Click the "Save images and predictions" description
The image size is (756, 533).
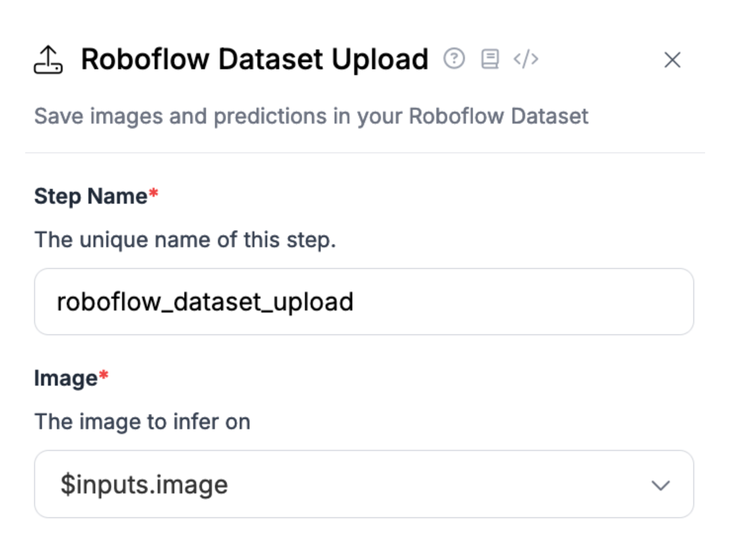click(311, 117)
